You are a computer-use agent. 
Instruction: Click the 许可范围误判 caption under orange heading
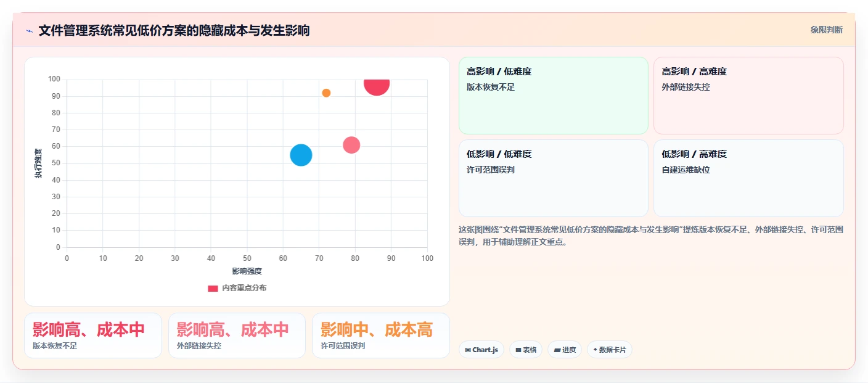tap(343, 346)
